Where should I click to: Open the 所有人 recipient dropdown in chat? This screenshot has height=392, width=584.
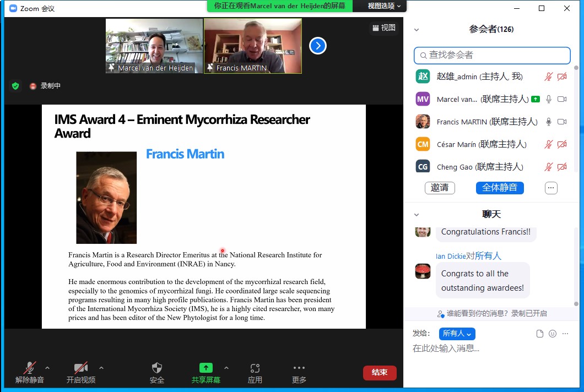click(x=457, y=334)
